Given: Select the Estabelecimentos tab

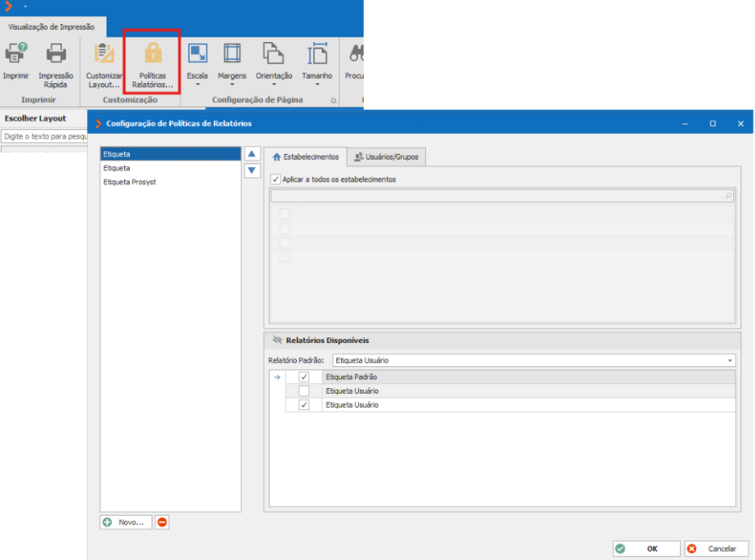Looking at the screenshot, I should [306, 157].
